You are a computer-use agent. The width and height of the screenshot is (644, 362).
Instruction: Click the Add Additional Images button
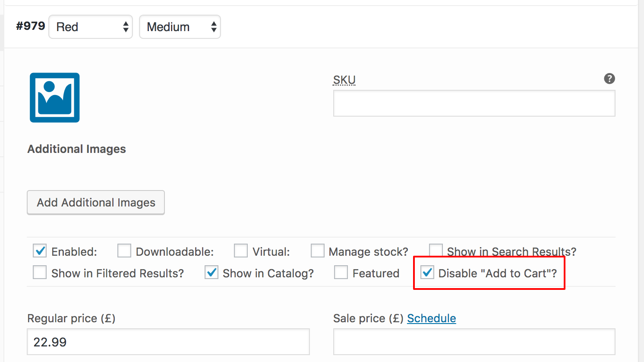coord(95,202)
